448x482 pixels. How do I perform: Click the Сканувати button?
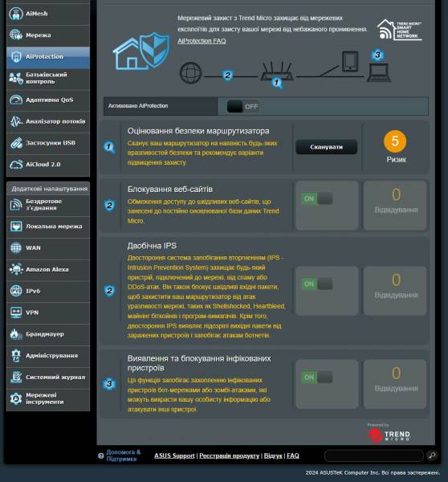pyautogui.click(x=326, y=147)
